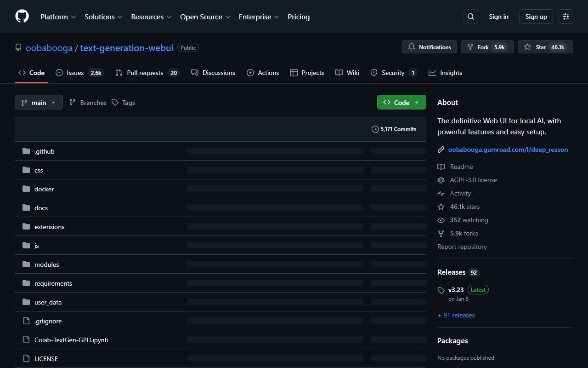The image size is (588, 368).
Task: Expand the Code download dropdown arrow
Action: [x=416, y=102]
